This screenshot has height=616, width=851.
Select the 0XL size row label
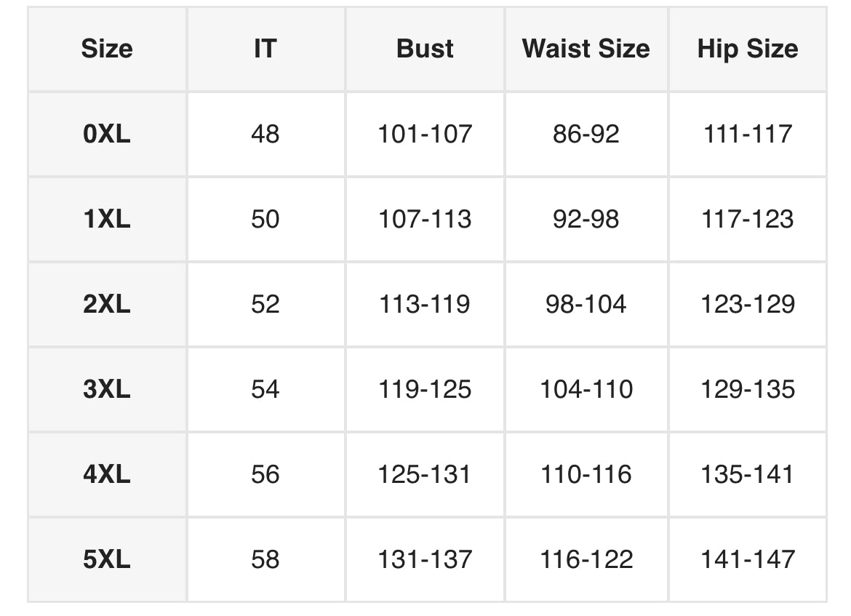(107, 134)
